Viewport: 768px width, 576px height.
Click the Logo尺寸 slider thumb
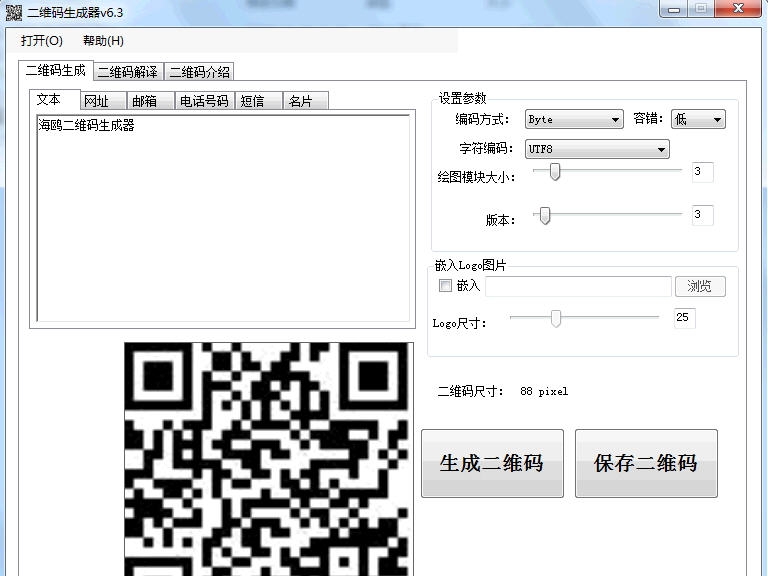pyautogui.click(x=555, y=318)
